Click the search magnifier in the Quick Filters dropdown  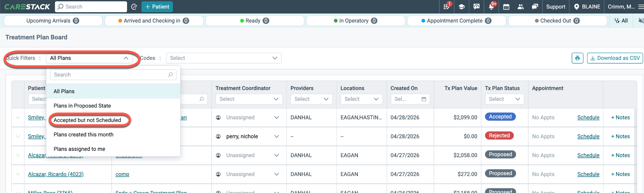(x=170, y=74)
